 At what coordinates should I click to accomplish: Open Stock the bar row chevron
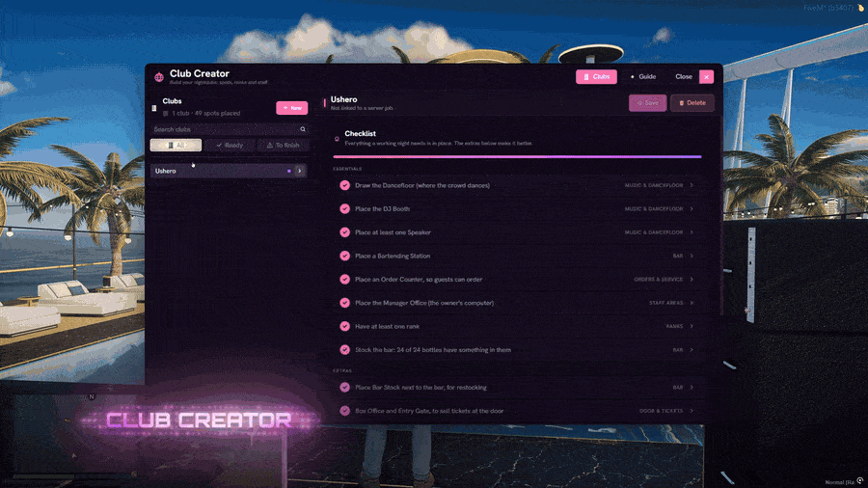click(692, 350)
